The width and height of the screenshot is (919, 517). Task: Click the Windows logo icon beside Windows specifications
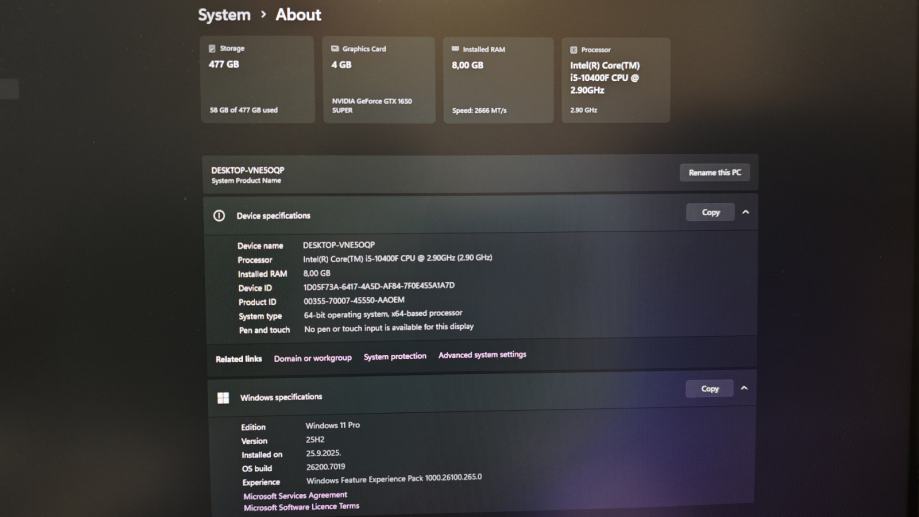click(223, 398)
